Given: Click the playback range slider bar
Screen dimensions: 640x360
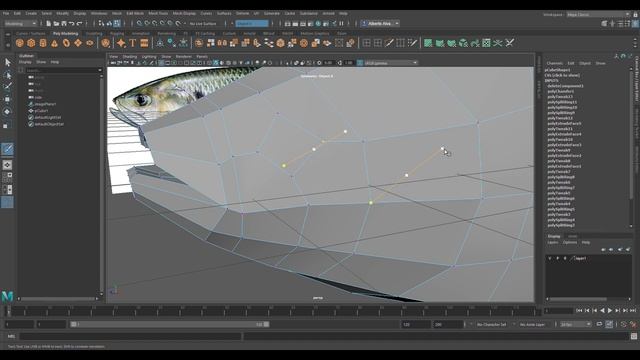Looking at the screenshot, I should pyautogui.click(x=169, y=324).
